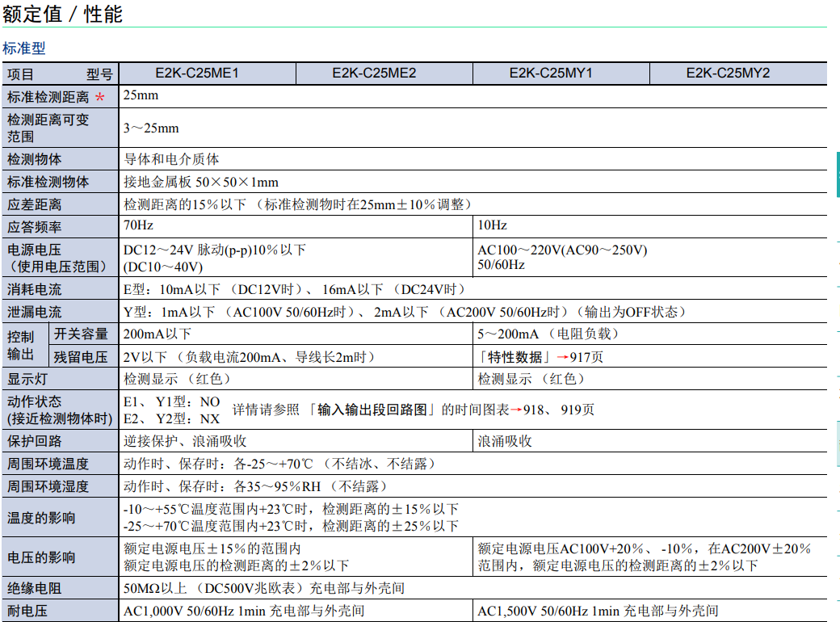Click the value 25mm
Viewport: 840px width, 622px height.
point(141,95)
